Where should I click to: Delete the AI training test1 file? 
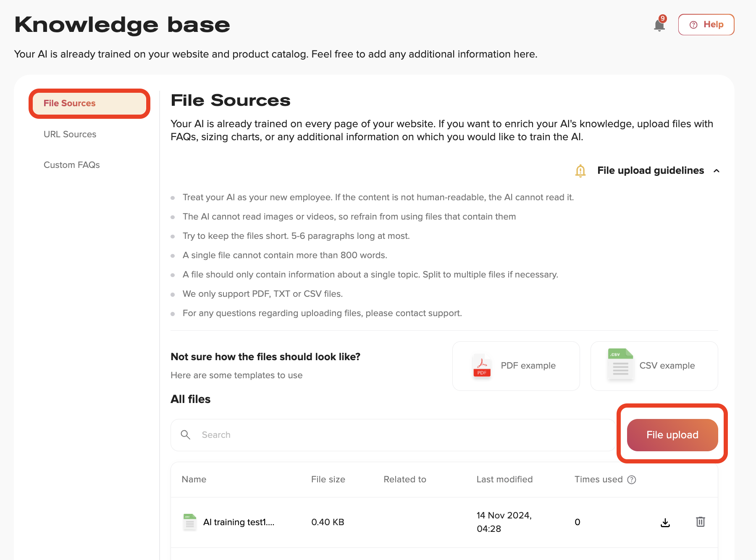(x=700, y=522)
